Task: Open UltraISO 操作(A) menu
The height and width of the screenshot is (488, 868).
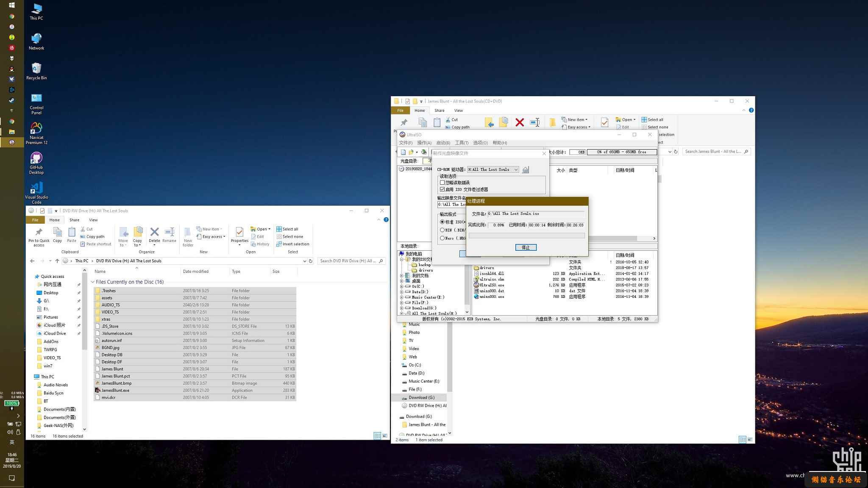Action: 424,143
